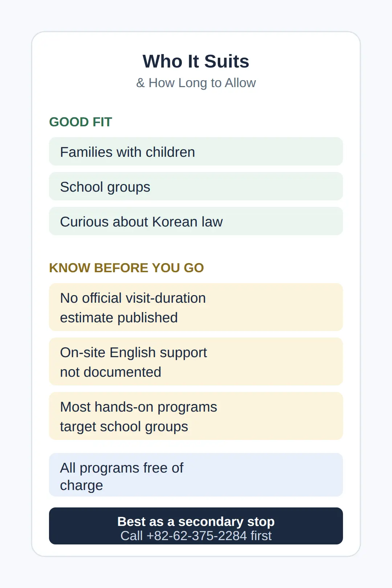
Task: Select the 'All programs free of charge' box
Action: (x=196, y=475)
